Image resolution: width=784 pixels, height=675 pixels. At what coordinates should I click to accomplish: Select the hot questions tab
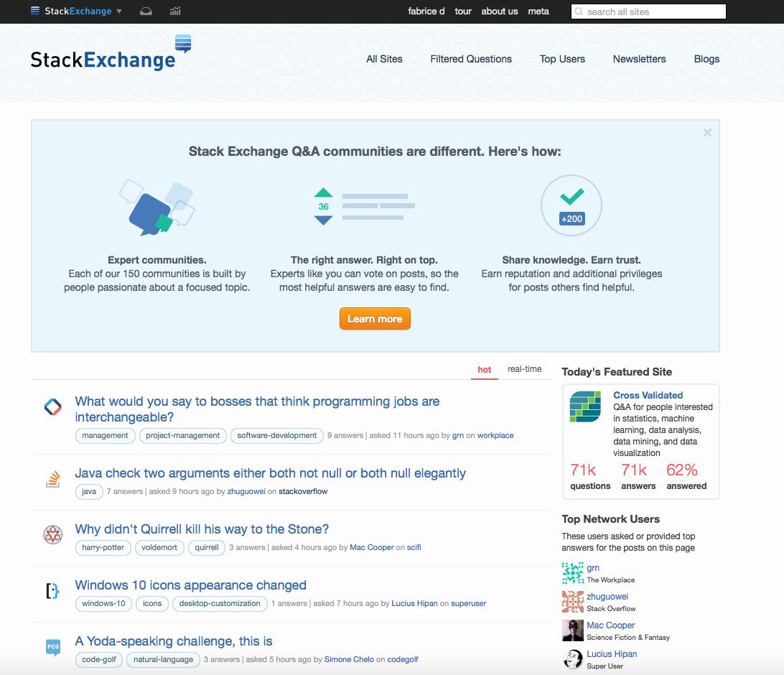[484, 370]
